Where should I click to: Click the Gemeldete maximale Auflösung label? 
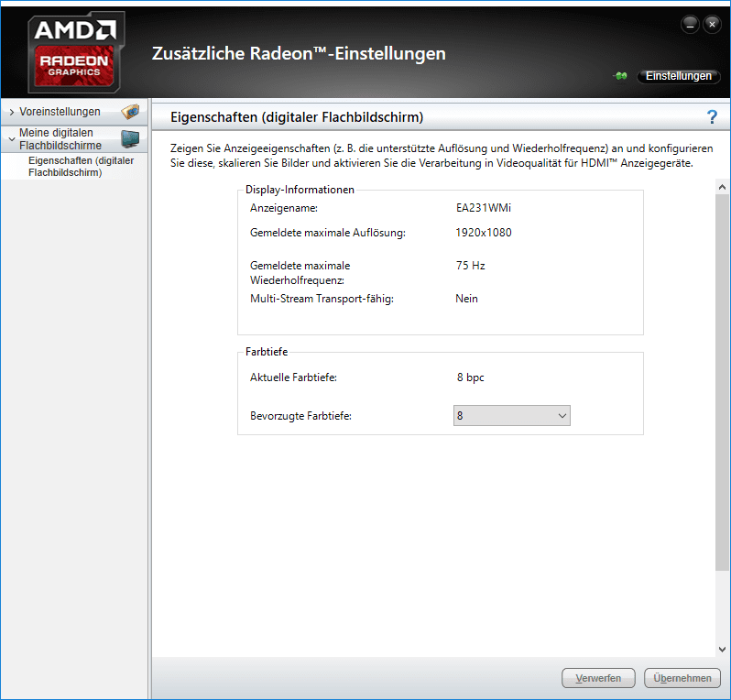[x=327, y=233]
